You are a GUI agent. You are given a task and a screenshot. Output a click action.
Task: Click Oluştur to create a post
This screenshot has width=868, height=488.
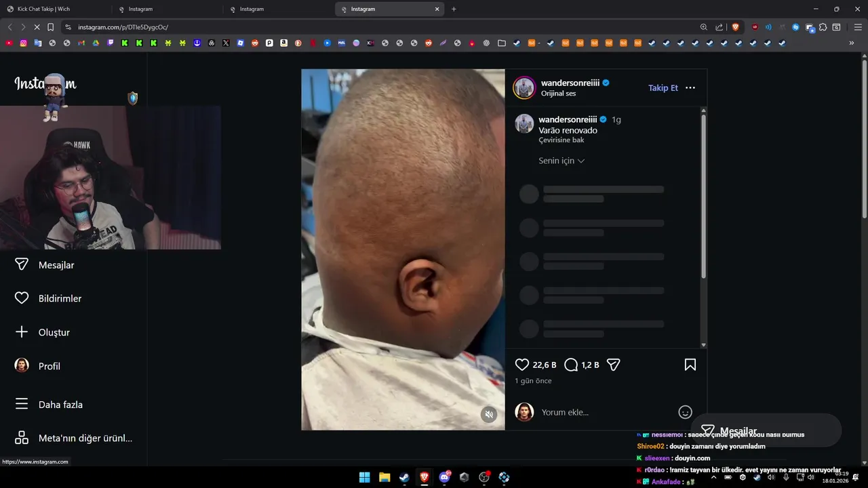click(x=43, y=332)
